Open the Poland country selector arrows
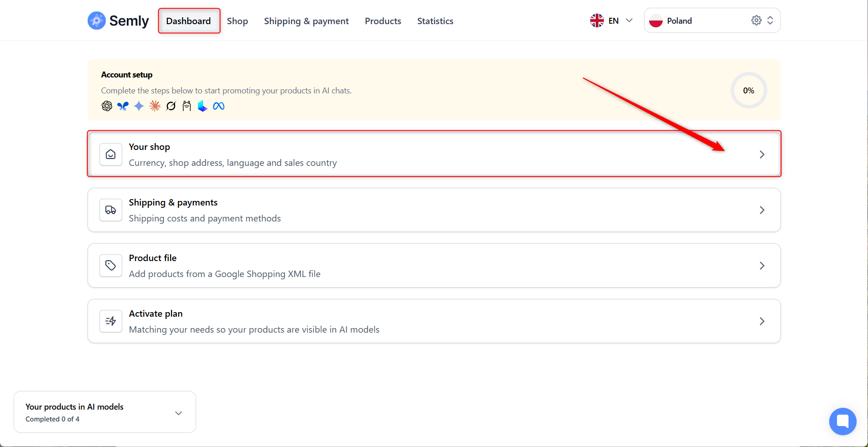 tap(770, 21)
